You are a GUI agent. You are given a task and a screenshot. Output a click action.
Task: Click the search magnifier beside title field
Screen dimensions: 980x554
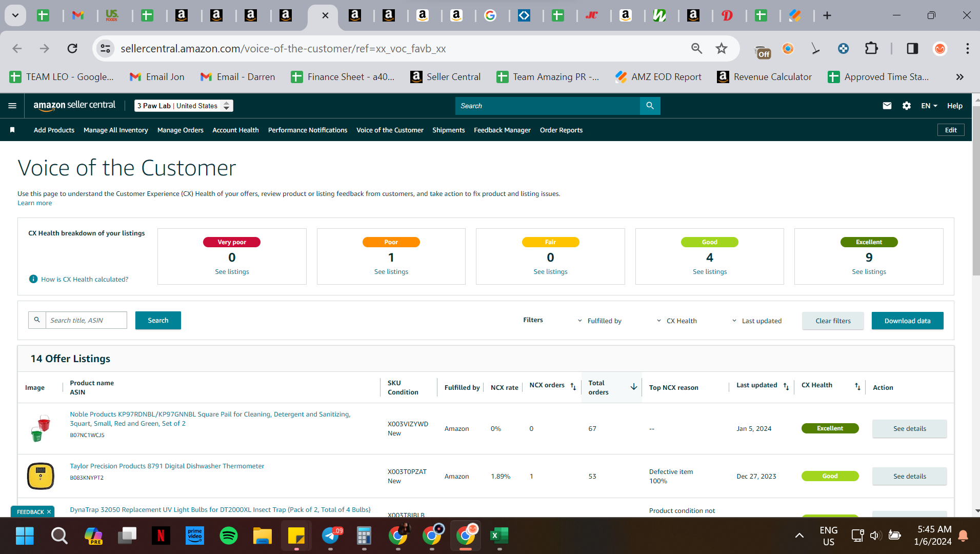[37, 320]
